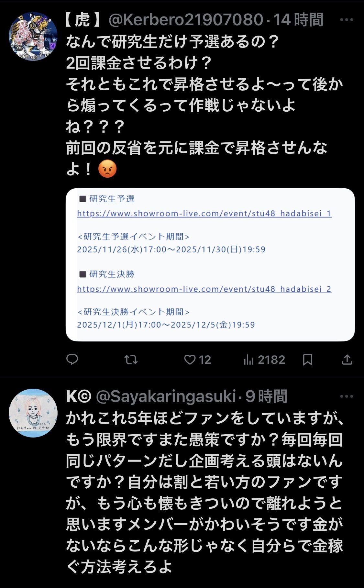This screenshot has height=588, width=364.
Task: Open the first tweet's text body
Action: [x=204, y=105]
